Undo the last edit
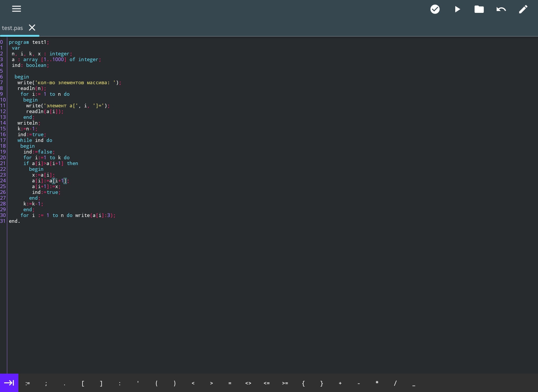 coord(501,9)
